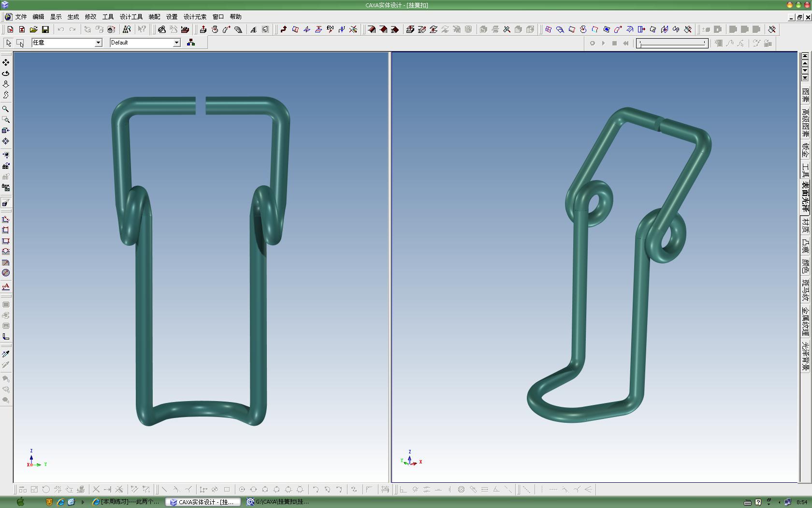
Task: Toggle the box selection mode button
Action: [20, 43]
